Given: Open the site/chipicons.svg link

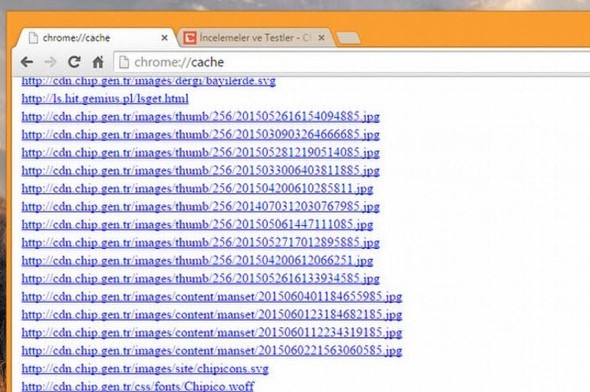Looking at the screenshot, I should 145,369.
